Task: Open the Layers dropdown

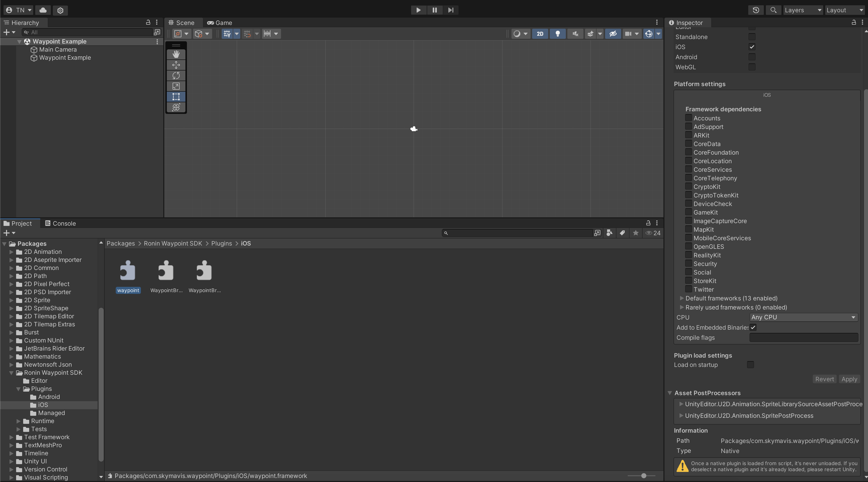Action: (x=803, y=10)
